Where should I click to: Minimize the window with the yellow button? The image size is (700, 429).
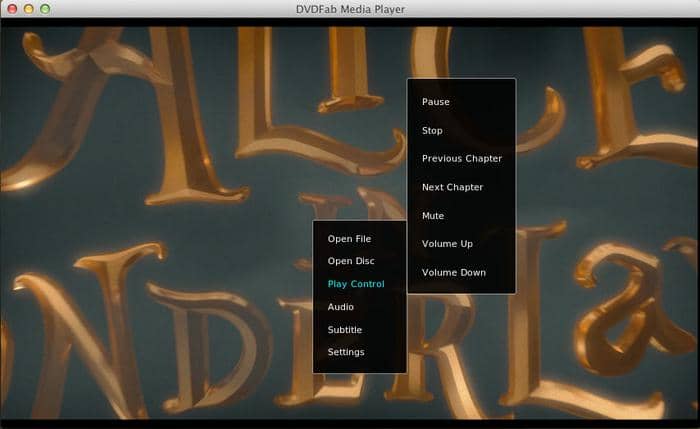[29, 8]
